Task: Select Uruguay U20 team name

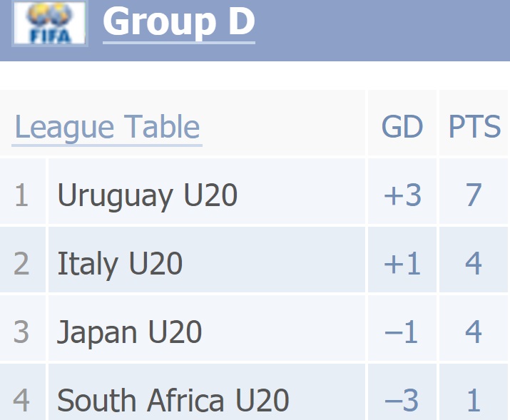Action: [x=148, y=196]
